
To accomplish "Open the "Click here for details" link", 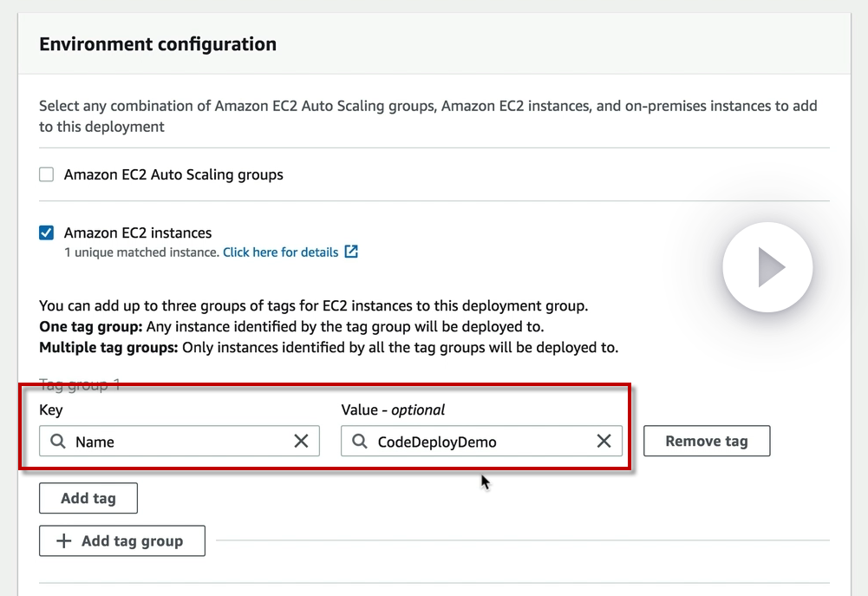I will click(280, 252).
